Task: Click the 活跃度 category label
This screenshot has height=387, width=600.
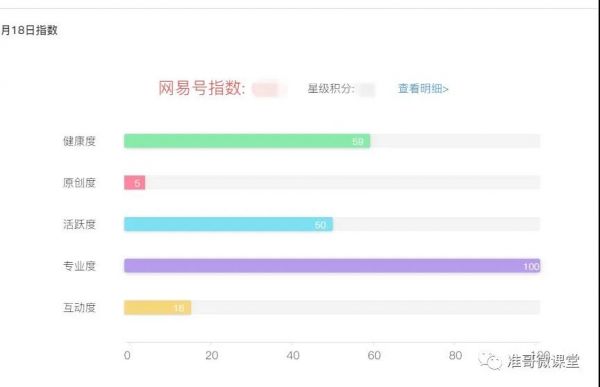Action: [79, 224]
